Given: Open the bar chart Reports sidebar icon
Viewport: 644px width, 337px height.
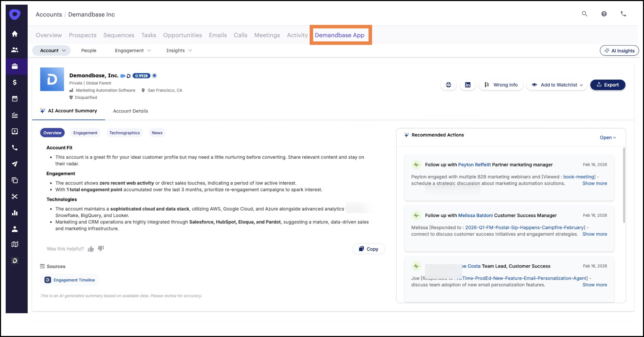Looking at the screenshot, I should click(15, 213).
